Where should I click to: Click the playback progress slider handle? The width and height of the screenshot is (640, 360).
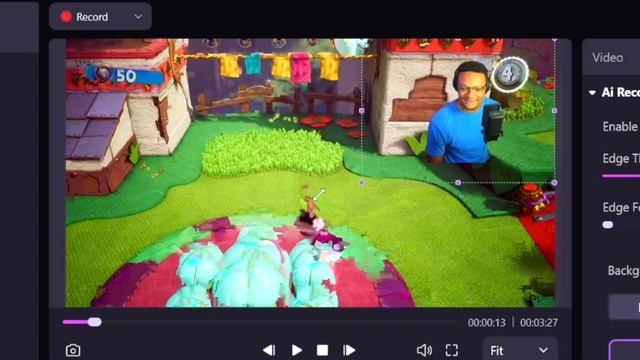[94, 322]
